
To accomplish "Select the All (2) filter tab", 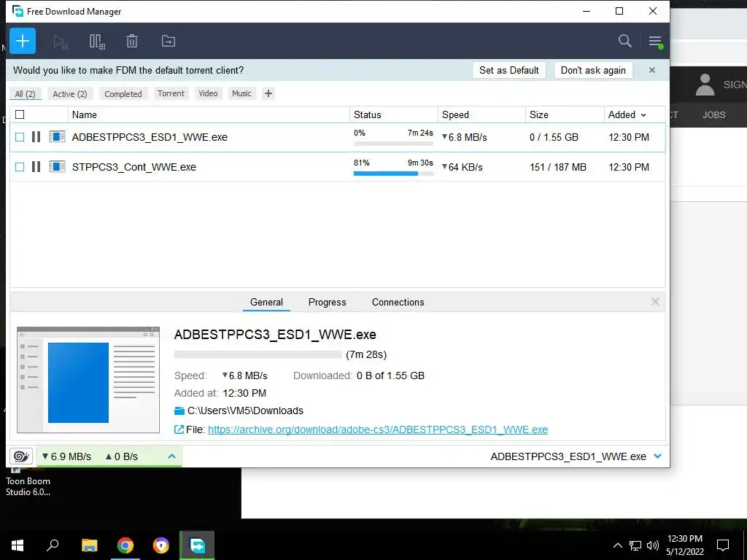I will pos(26,94).
